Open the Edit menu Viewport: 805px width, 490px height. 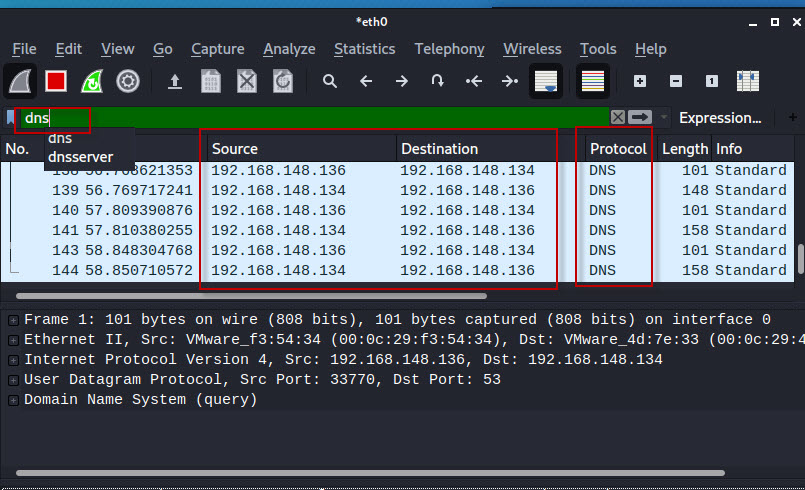[68, 49]
